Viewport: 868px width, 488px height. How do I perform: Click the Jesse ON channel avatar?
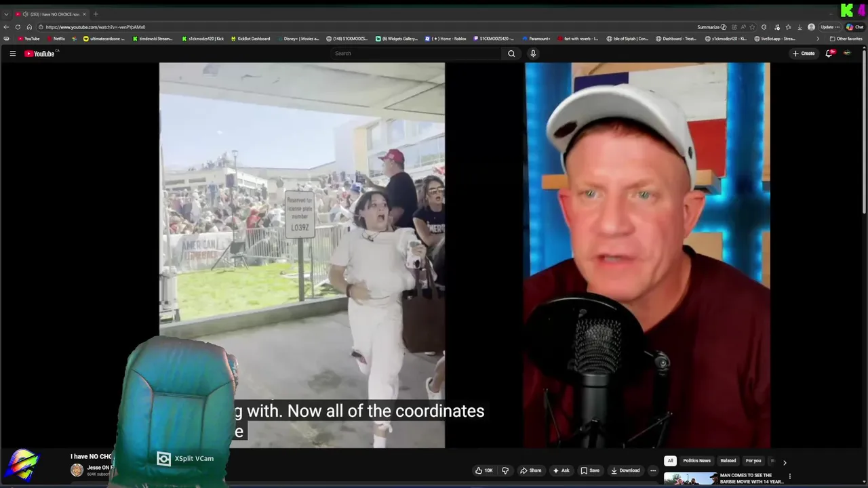pyautogui.click(x=77, y=470)
